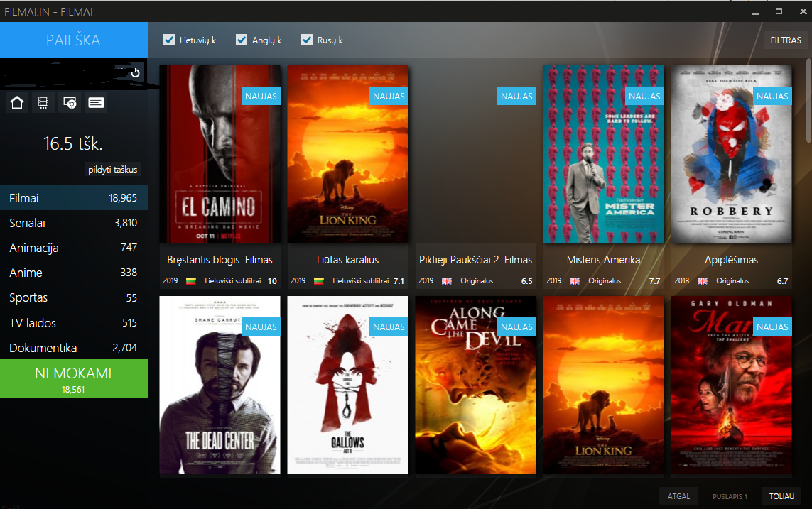Click title Piktieji Paukščiai 2. Filmas
The width and height of the screenshot is (812, 509).
pyautogui.click(x=475, y=260)
